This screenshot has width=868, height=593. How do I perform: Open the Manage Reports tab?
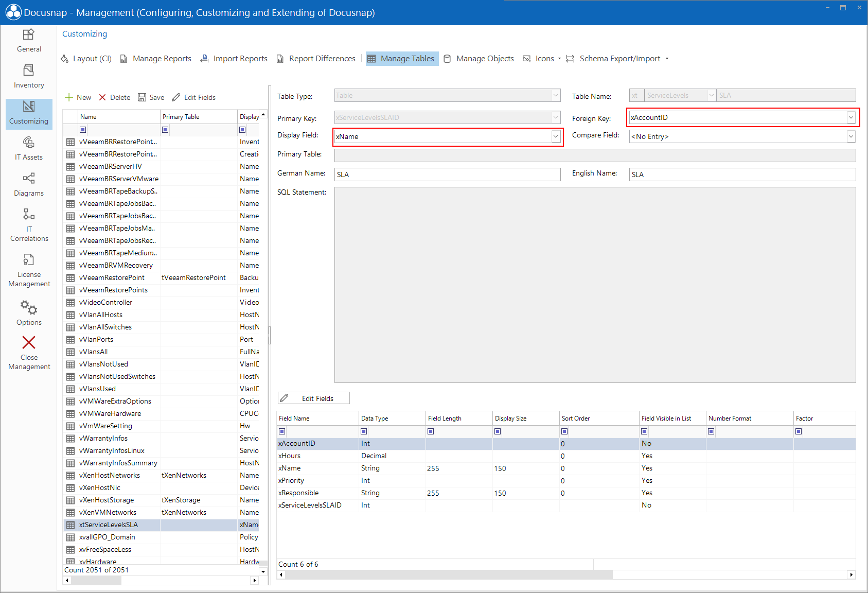coord(156,59)
